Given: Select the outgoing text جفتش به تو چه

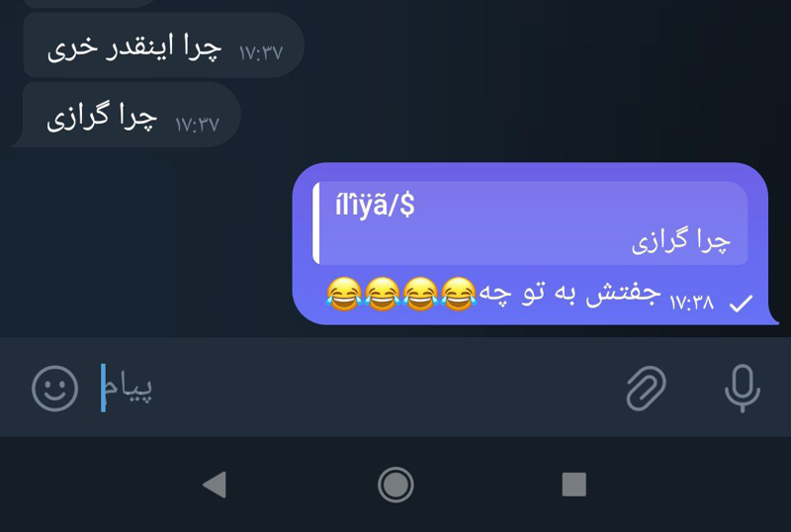Looking at the screenshot, I should (570, 294).
